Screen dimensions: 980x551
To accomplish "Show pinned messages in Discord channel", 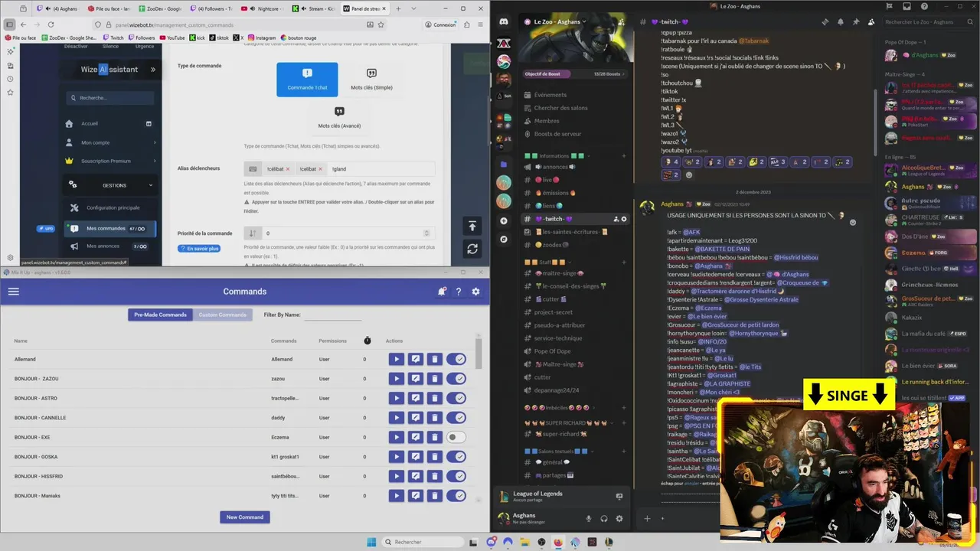I will coord(856,22).
